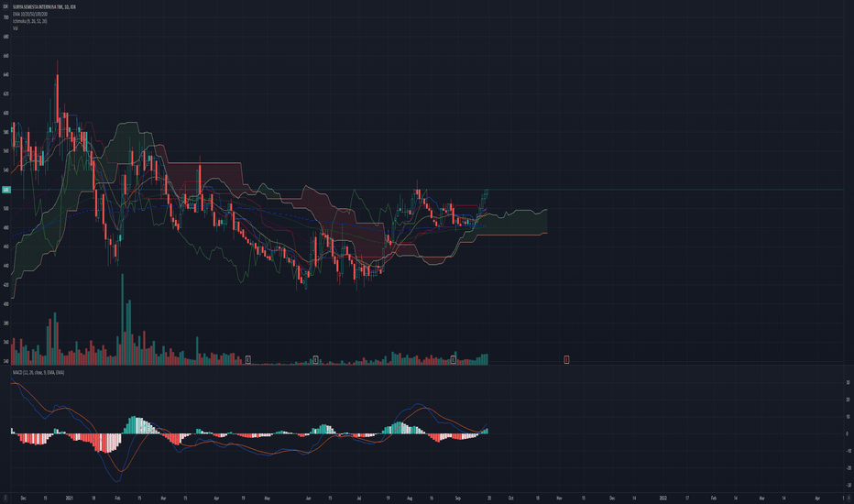Click the timezone icon at the time axis start
The height and width of the screenshot is (504, 854).
coord(5,498)
